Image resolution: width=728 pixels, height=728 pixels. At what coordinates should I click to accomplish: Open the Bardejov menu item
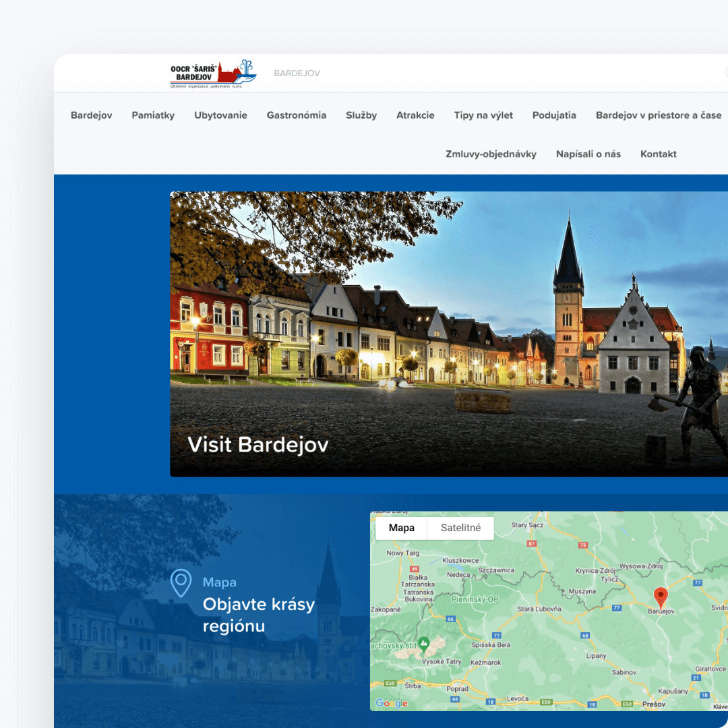pyautogui.click(x=92, y=115)
